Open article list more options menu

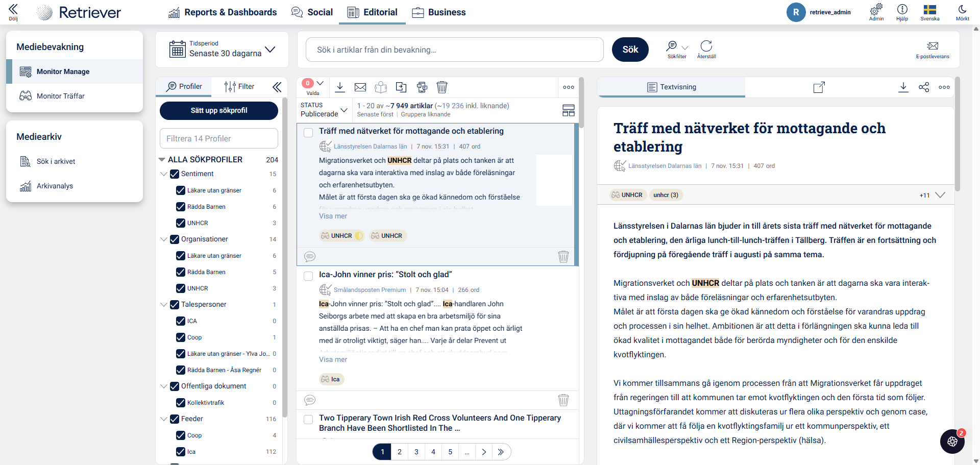[569, 87]
